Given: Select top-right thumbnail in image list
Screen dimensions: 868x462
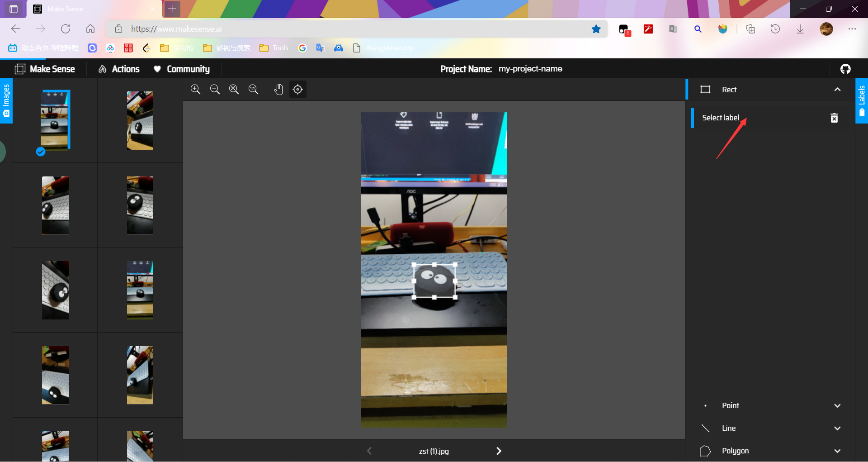Looking at the screenshot, I should tap(140, 120).
